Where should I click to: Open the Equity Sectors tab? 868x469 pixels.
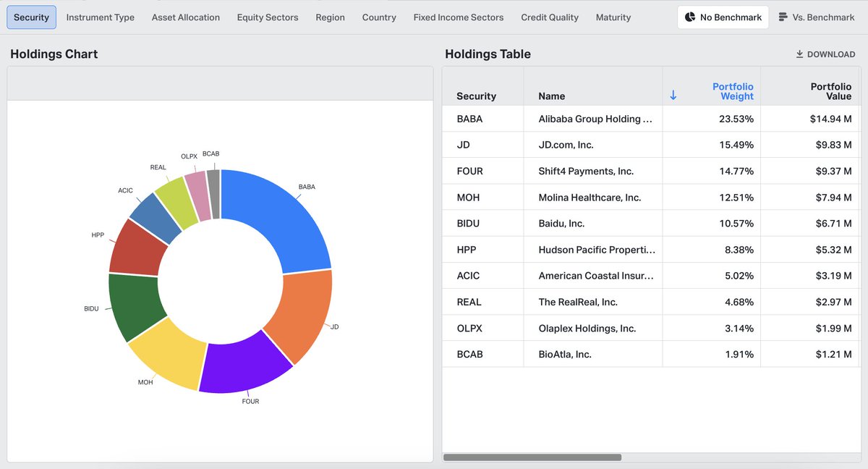(x=268, y=17)
